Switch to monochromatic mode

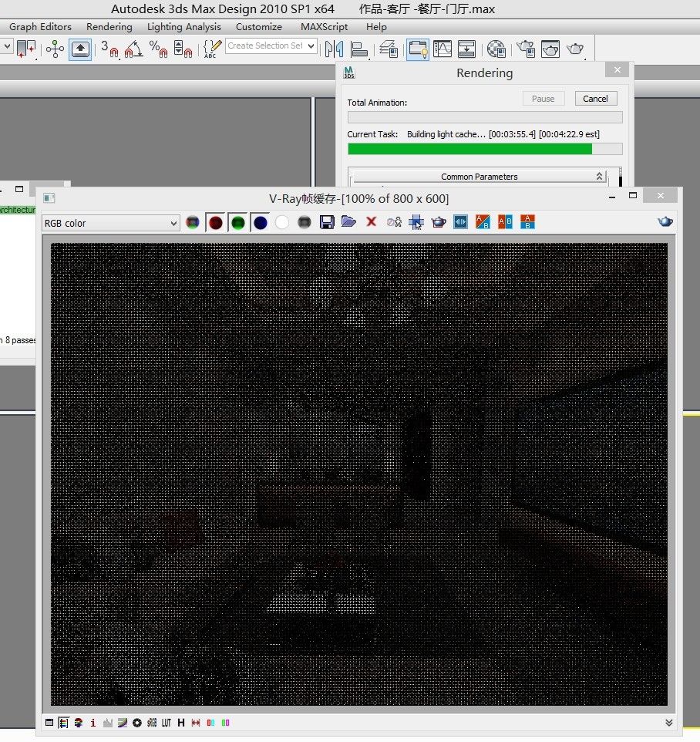[x=304, y=222]
